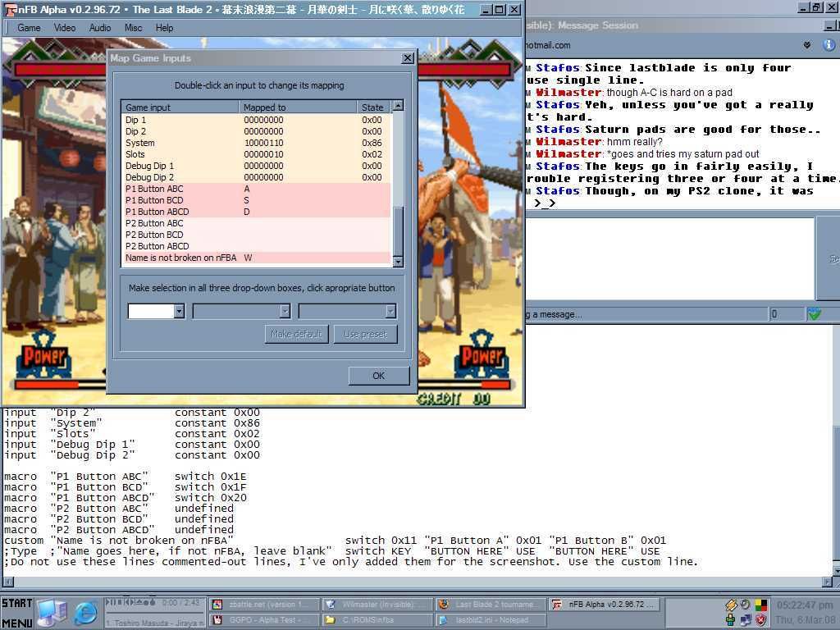This screenshot has width=840, height=630.
Task: Switch to GGPO - Alpha Test taskbar window
Action: point(264,620)
